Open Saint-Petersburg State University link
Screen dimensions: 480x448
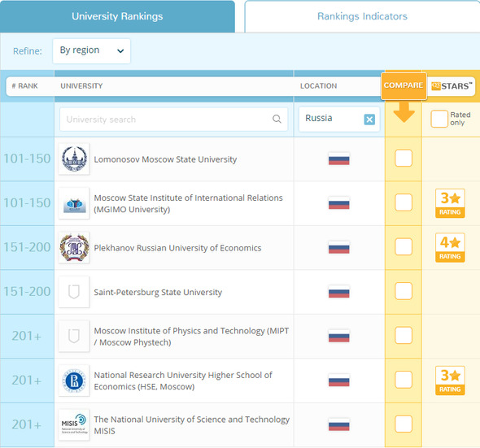pos(158,292)
